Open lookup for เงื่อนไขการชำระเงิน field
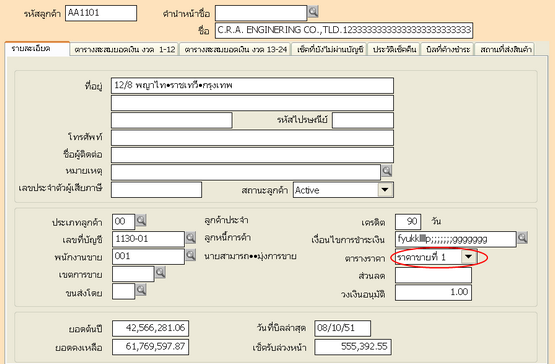555x364 pixels. (522, 238)
